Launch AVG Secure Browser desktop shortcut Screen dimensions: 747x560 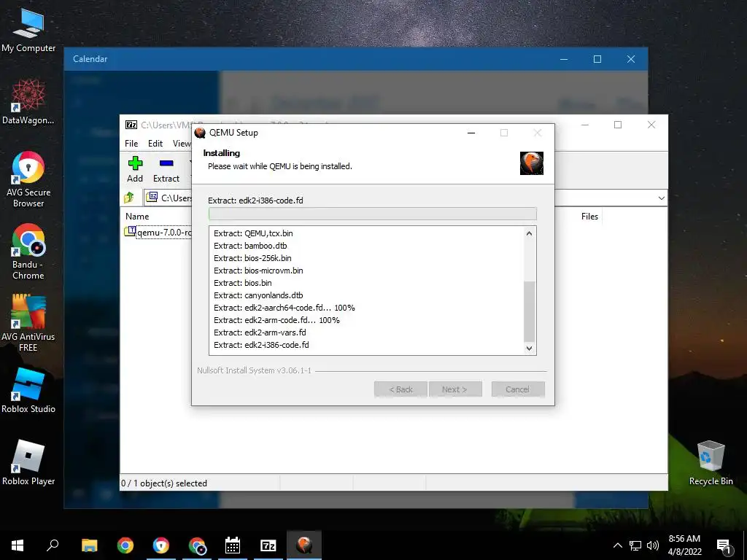[x=28, y=179]
